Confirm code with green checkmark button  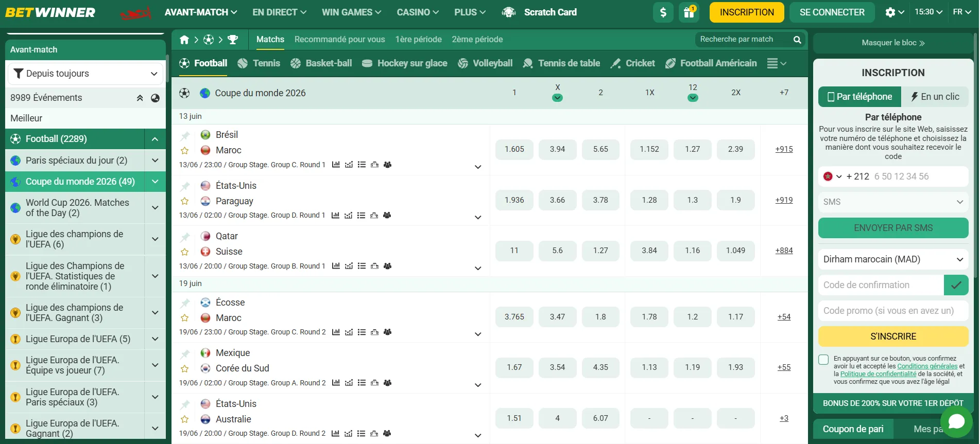pyautogui.click(x=956, y=285)
